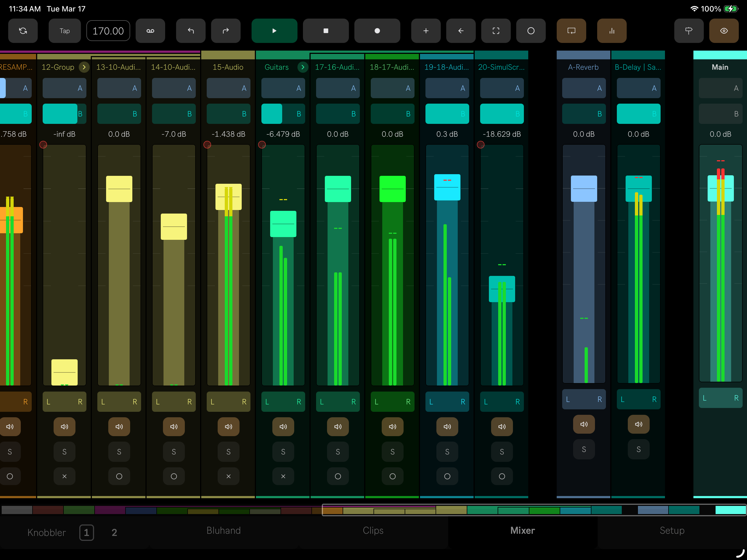747x560 pixels.
Task: Open the A send slot on the Main track
Action: pyautogui.click(x=720, y=88)
